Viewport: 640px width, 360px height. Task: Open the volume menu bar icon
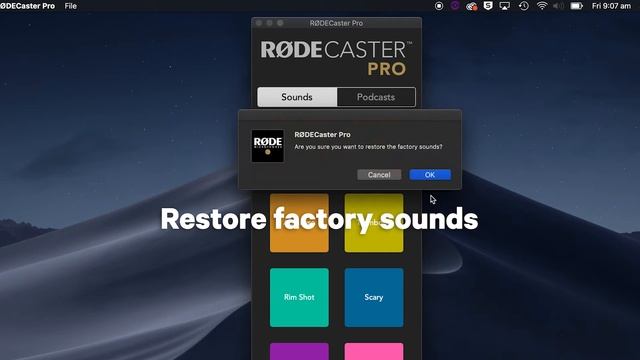[559, 6]
